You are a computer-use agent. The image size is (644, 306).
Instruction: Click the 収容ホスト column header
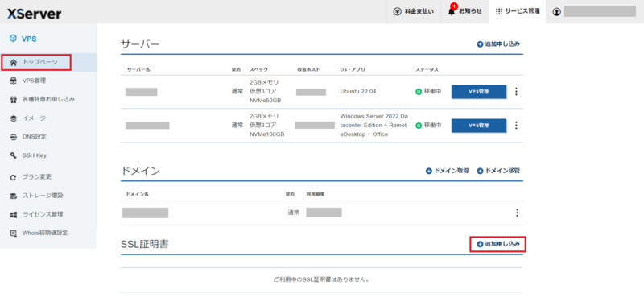coord(309,69)
